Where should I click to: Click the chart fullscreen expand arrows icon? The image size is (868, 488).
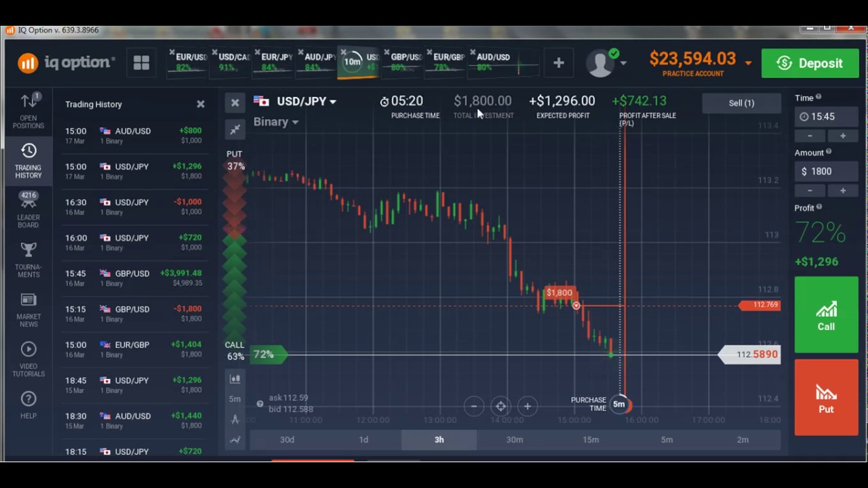(x=235, y=129)
